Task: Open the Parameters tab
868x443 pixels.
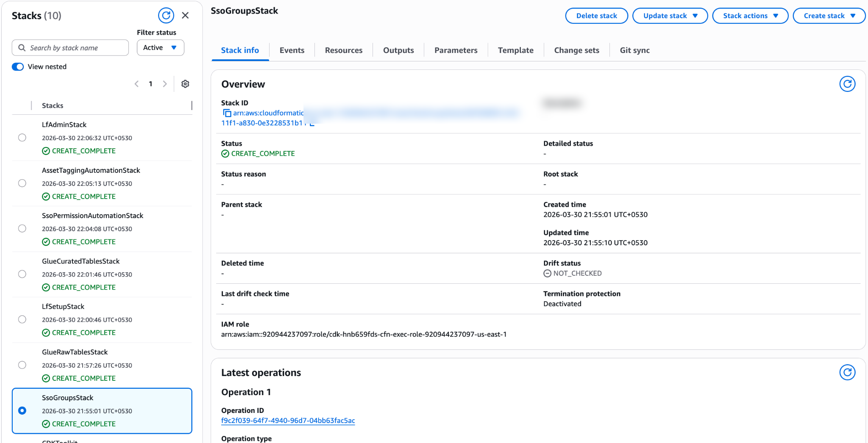Action: pyautogui.click(x=456, y=50)
